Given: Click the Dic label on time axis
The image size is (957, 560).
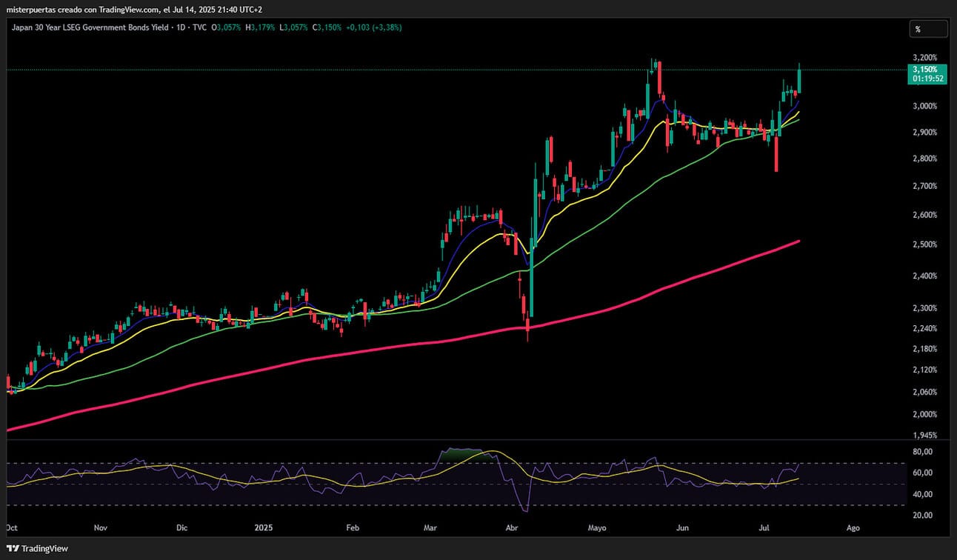Looking at the screenshot, I should coord(182,528).
